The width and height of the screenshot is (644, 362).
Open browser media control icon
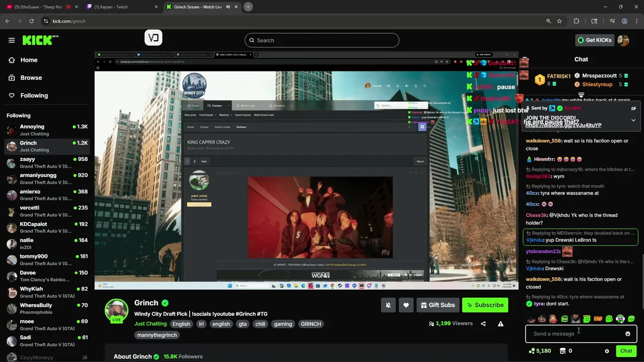coord(612,21)
